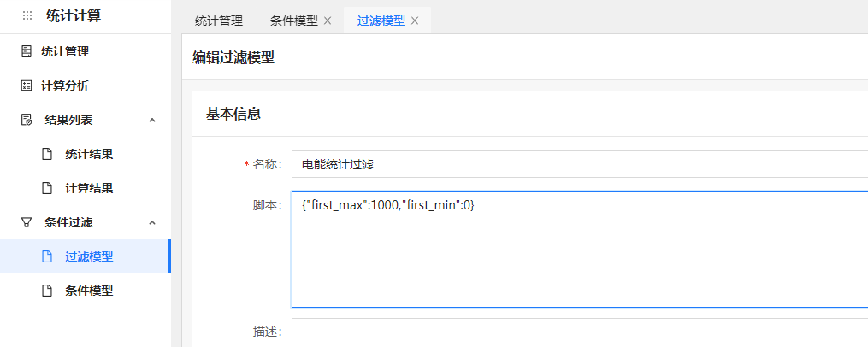This screenshot has height=347, width=868.
Task: Collapse the 结果列表 menu chevron
Action: [152, 120]
